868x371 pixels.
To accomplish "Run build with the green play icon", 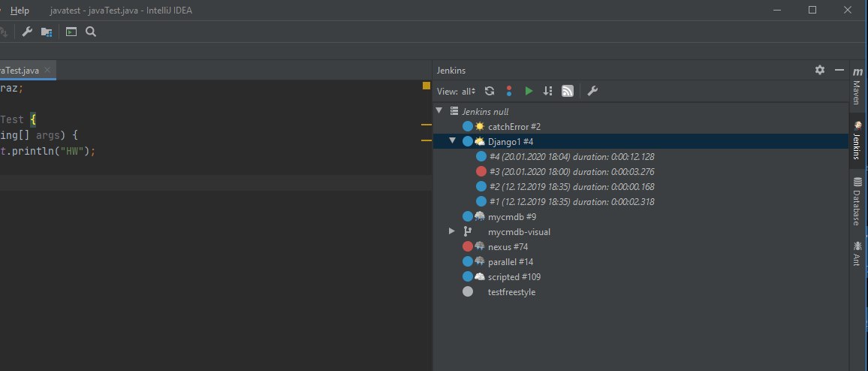I will coord(529,91).
